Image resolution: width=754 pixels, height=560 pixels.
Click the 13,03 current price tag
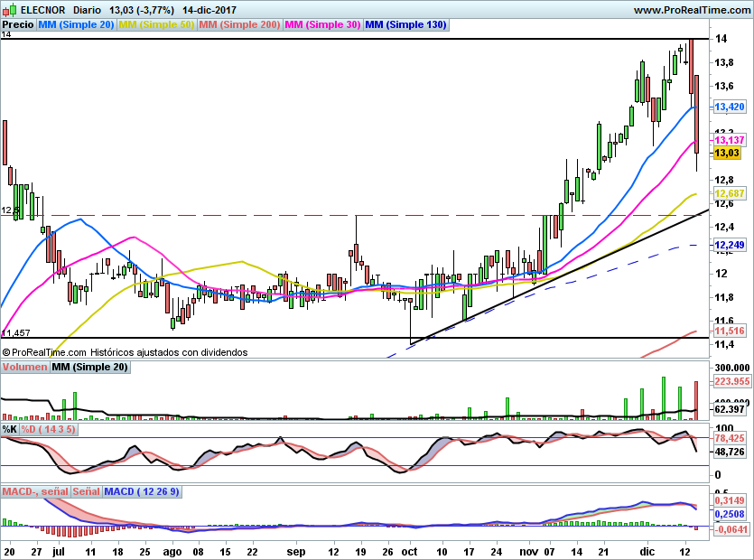pyautogui.click(x=727, y=153)
